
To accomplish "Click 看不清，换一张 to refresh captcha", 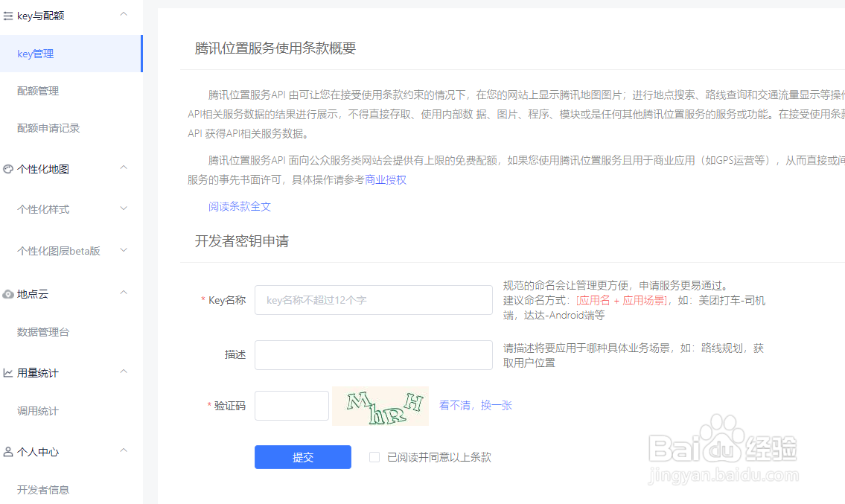I will pyautogui.click(x=475, y=405).
